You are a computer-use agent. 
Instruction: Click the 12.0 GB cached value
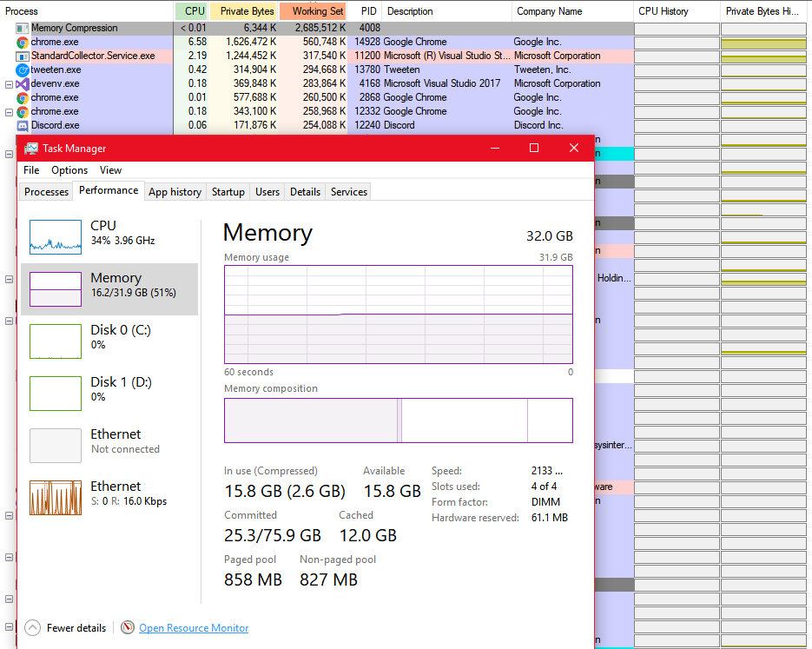(367, 535)
